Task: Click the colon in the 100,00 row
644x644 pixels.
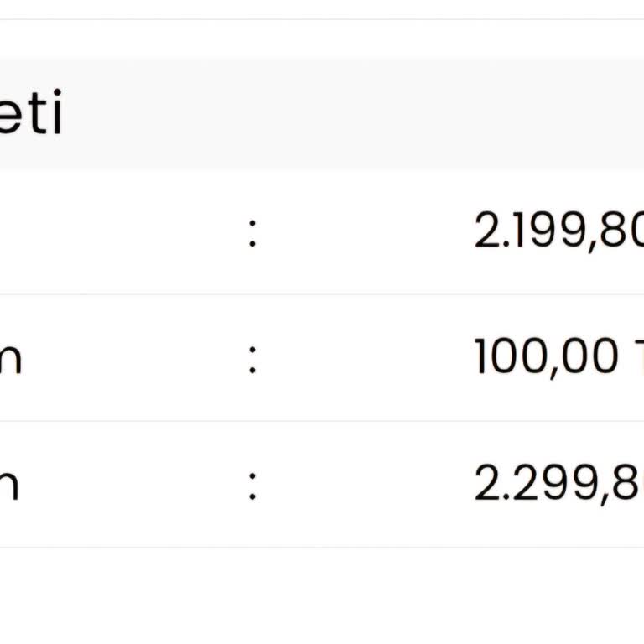Action: (x=252, y=359)
